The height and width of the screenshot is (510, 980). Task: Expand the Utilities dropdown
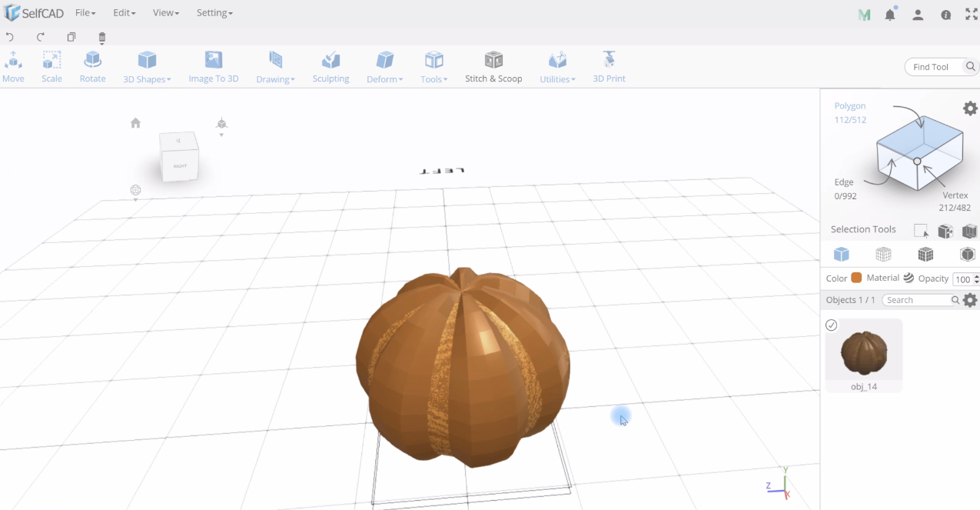click(557, 67)
